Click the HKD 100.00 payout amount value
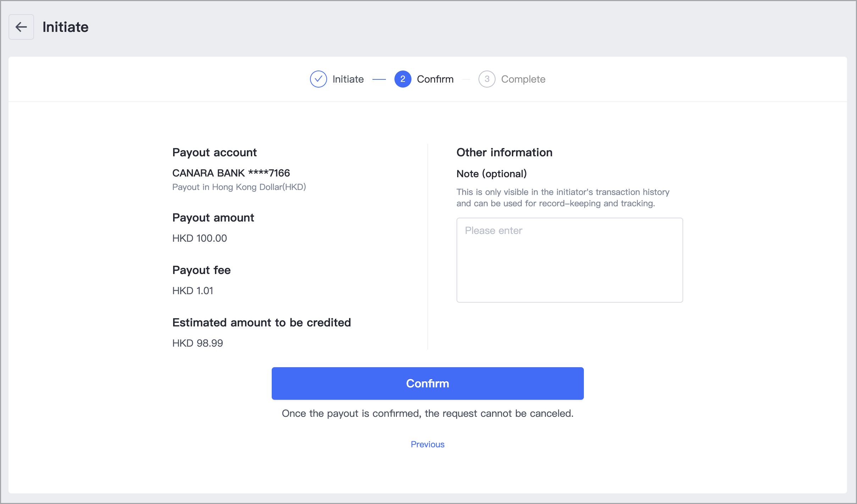The image size is (857, 504). [x=199, y=238]
